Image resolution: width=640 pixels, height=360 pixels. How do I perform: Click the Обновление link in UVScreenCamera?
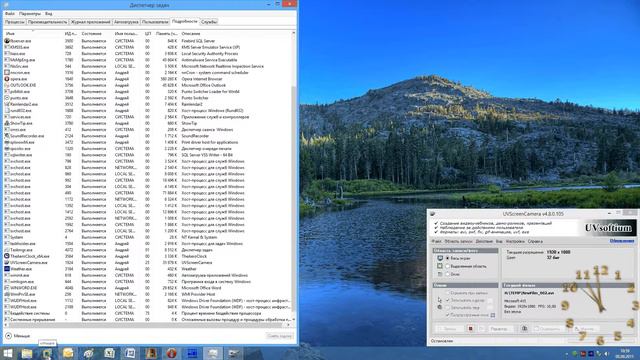(x=622, y=241)
